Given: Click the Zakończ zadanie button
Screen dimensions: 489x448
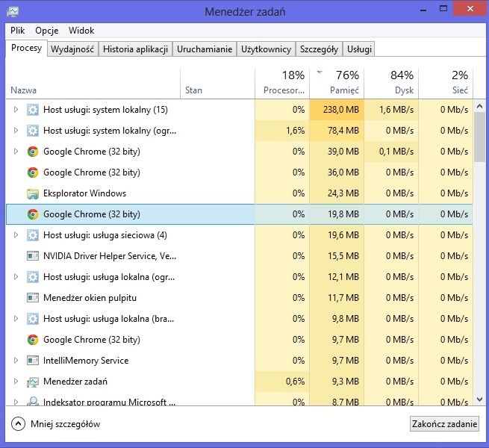Looking at the screenshot, I should point(444,424).
